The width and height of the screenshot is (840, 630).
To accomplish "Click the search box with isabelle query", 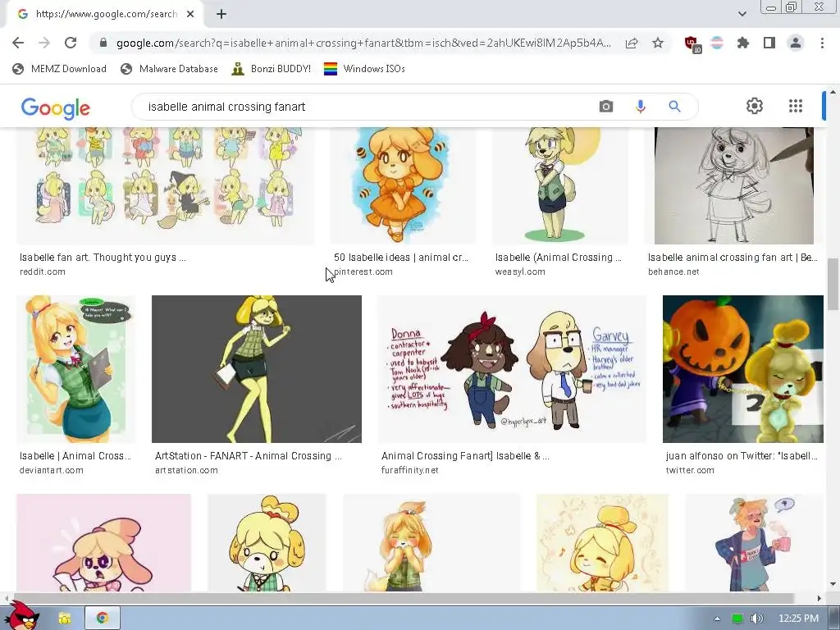I will (370, 107).
